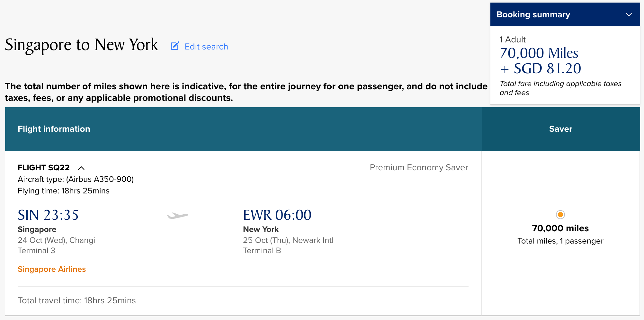Screen dimensions: 644x320
Task: Click the EWR 06:00 arrival time
Action: pyautogui.click(x=277, y=215)
